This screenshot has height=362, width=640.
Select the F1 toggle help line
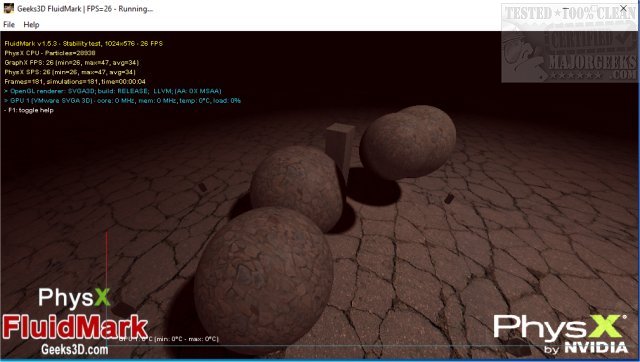pos(29,110)
